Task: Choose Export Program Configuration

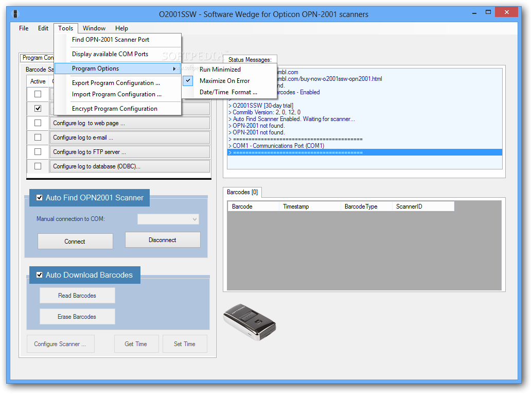Action: [117, 83]
